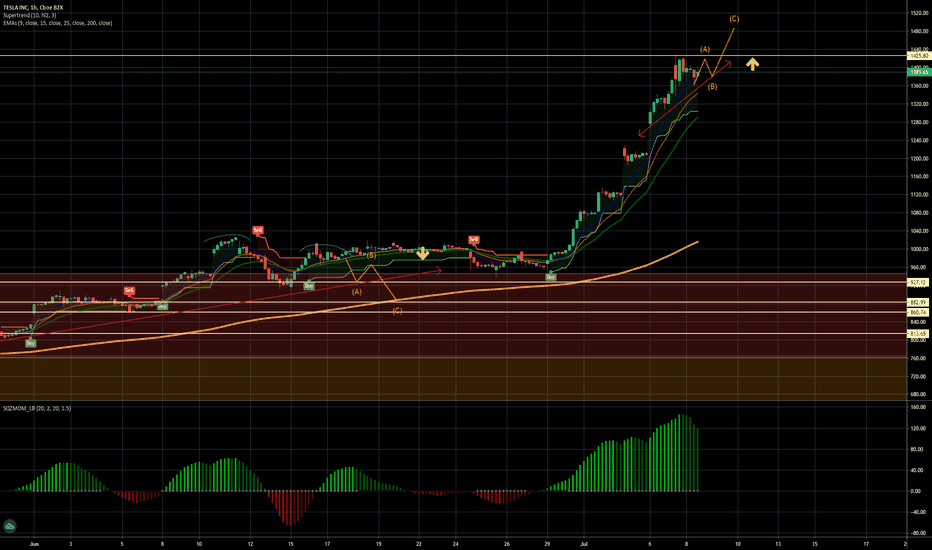Click the orange up arrow near 1400 price

(752, 64)
